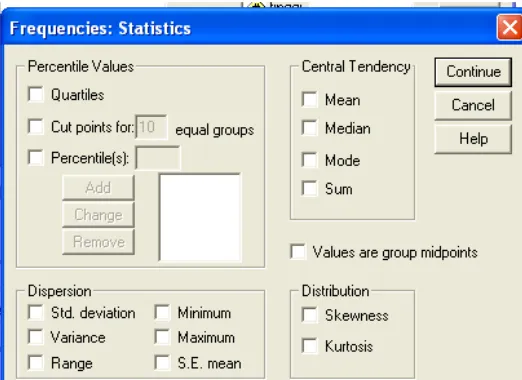
Task: Click the Percentile(s) value field
Action: [x=158, y=158]
